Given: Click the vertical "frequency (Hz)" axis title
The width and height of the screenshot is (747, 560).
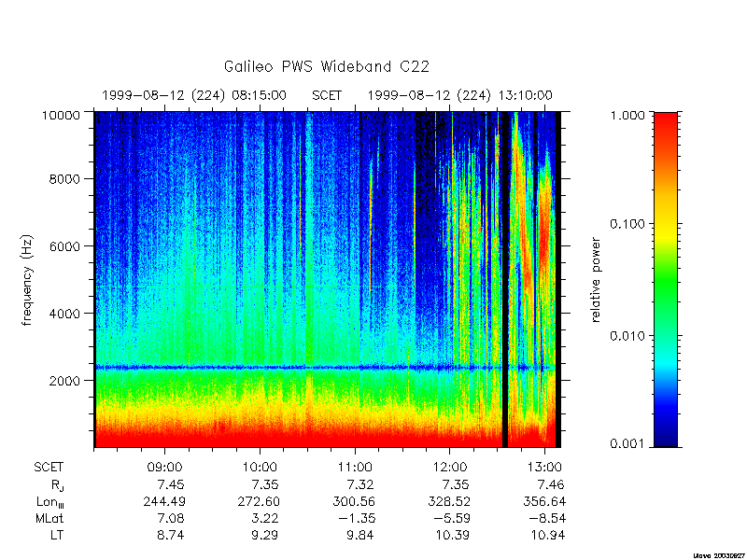Looking at the screenshot, I should click(x=27, y=280).
